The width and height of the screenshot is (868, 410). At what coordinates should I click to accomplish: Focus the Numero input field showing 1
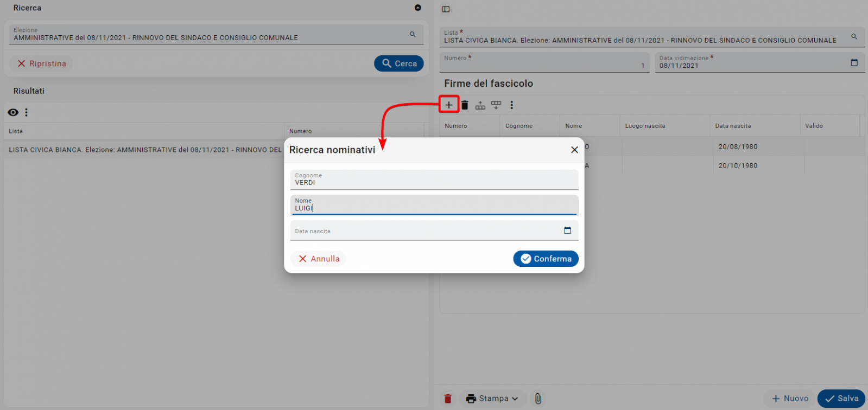pos(544,62)
